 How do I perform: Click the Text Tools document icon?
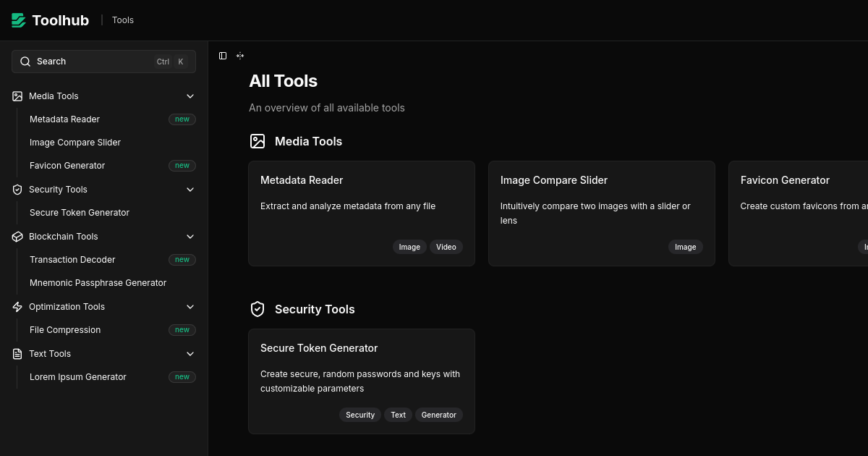click(17, 354)
